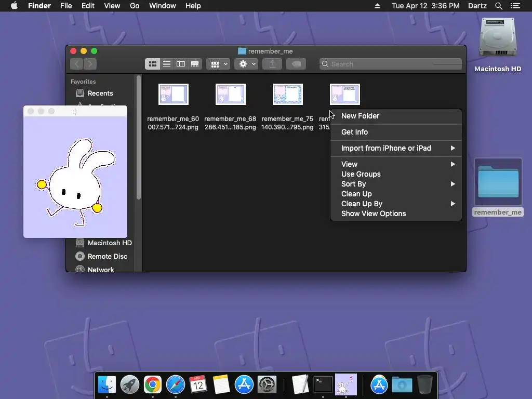This screenshot has height=399, width=532.
Task: Select the fourth image thumbnail partially behind menu
Action: tap(345, 95)
